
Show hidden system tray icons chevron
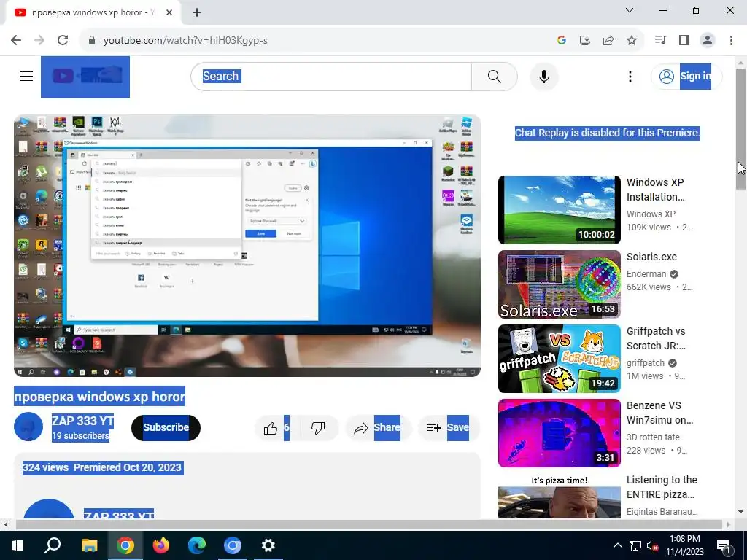[x=617, y=545]
